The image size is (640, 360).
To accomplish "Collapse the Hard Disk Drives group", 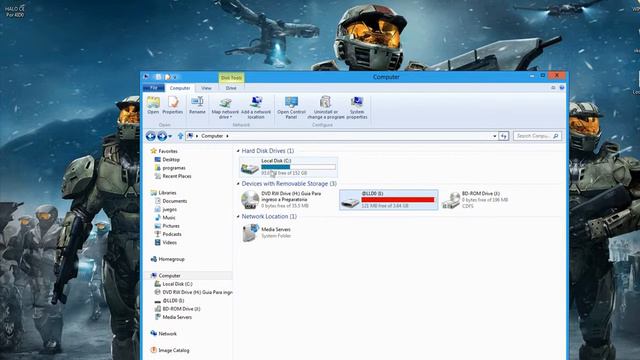I will pyautogui.click(x=238, y=151).
